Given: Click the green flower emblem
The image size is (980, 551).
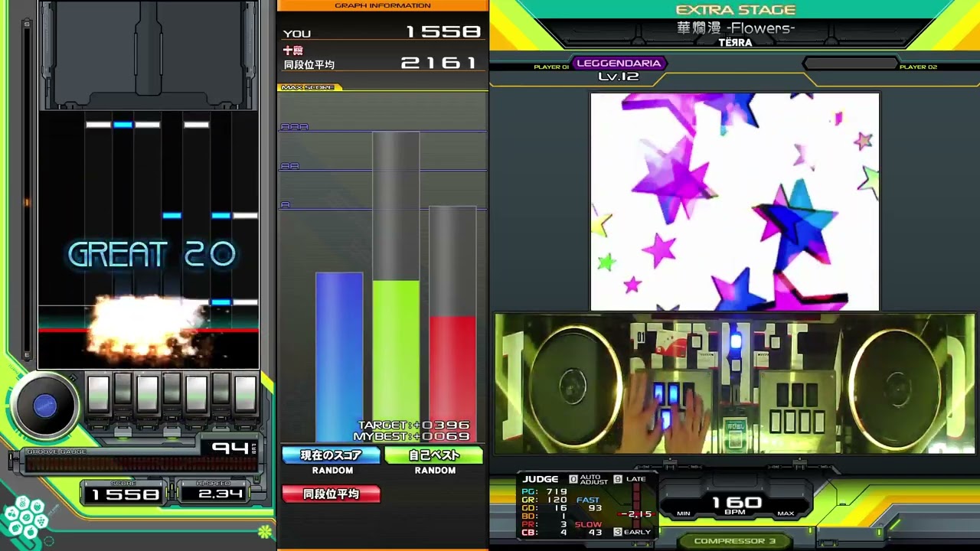Looking at the screenshot, I should coord(265,531).
